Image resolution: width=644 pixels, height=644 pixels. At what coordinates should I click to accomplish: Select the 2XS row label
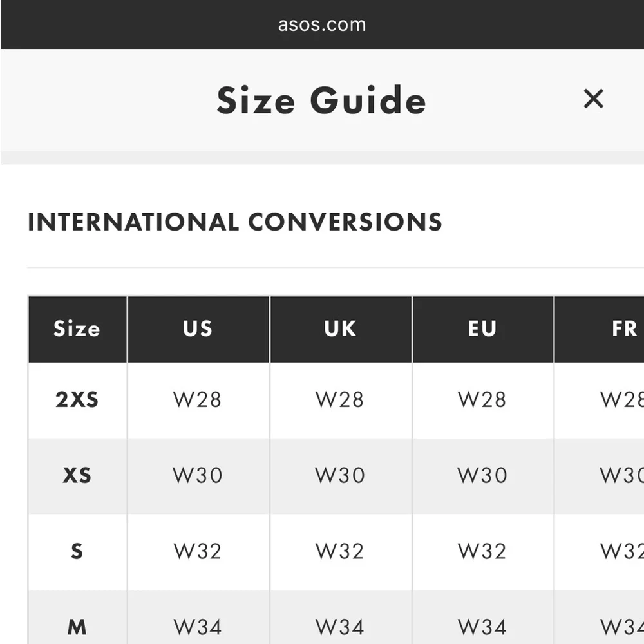coord(77,400)
